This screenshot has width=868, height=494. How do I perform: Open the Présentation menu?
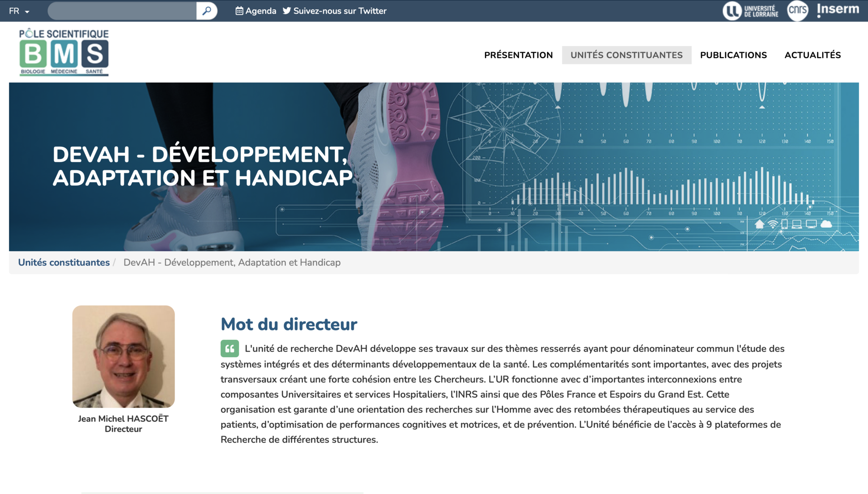point(518,55)
